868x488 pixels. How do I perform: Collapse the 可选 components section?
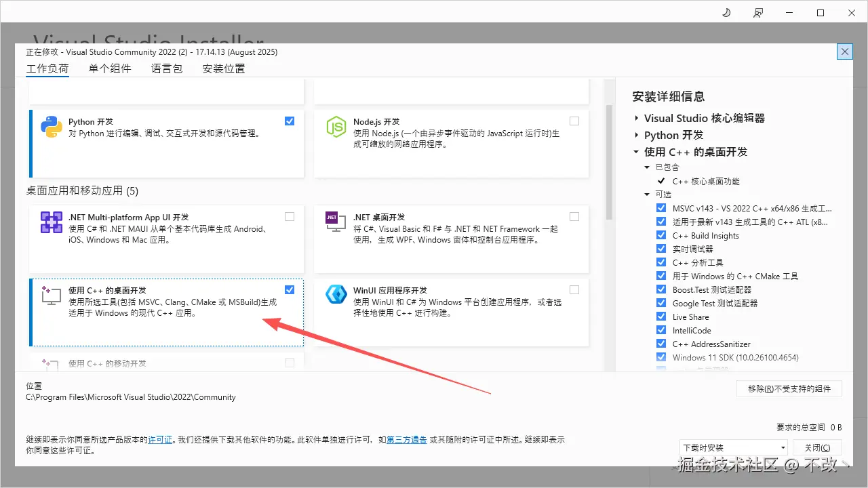click(648, 195)
